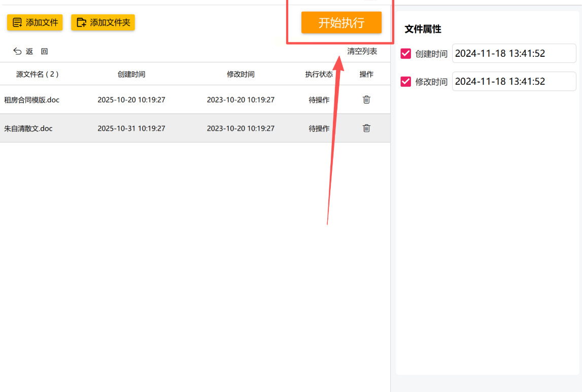Edit the 创建时间 date input field
The width and height of the screenshot is (582, 392).
(514, 53)
